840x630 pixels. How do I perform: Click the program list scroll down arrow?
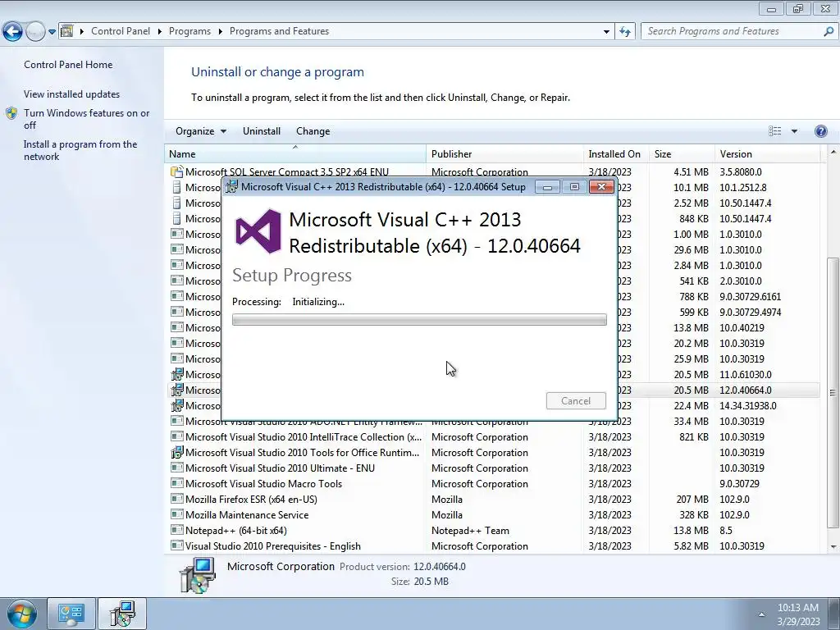833,547
